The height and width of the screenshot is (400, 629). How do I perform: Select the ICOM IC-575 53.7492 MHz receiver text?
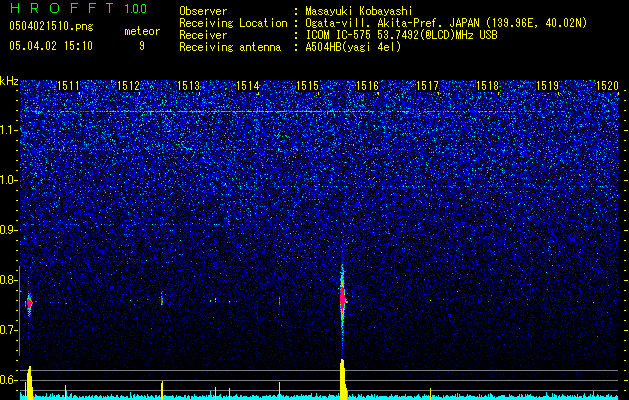[401, 35]
